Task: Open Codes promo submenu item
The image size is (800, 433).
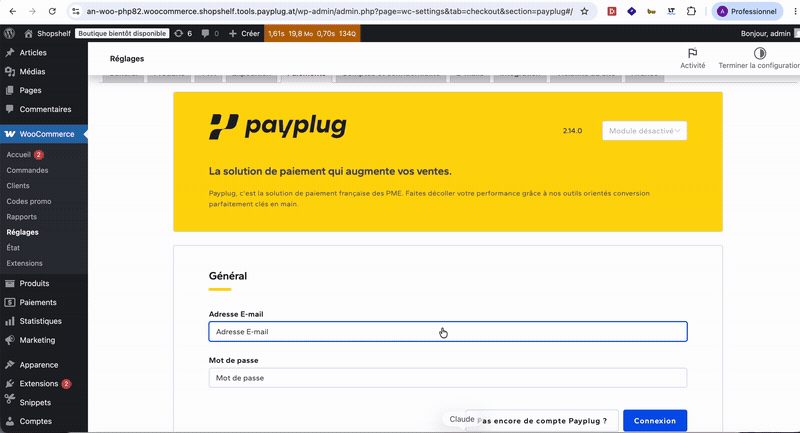Action: click(29, 201)
